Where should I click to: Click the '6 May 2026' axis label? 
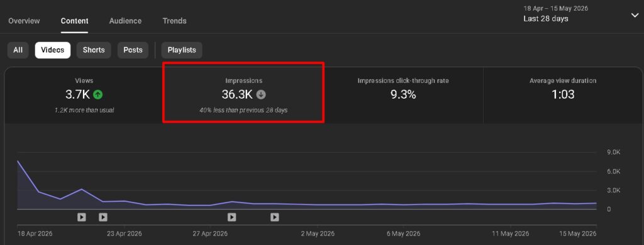pyautogui.click(x=403, y=234)
